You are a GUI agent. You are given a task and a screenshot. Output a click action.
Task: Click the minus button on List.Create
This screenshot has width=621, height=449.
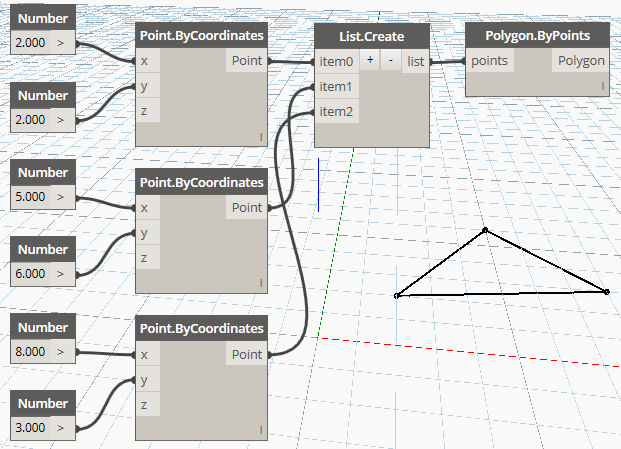[x=391, y=61]
